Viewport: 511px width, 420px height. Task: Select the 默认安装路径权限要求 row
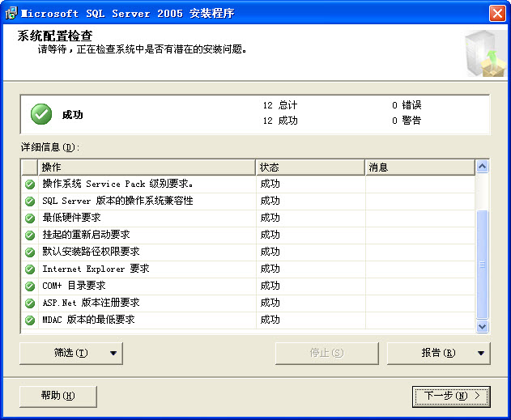[x=146, y=252]
